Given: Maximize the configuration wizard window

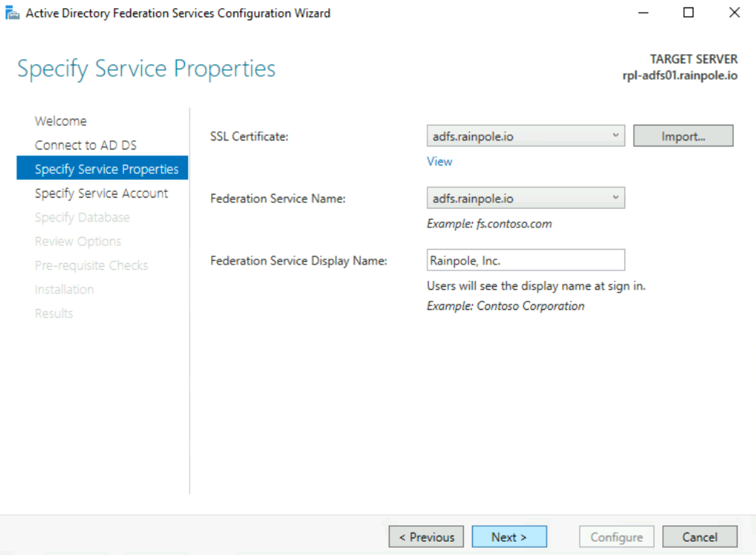Looking at the screenshot, I should tap(688, 13).
